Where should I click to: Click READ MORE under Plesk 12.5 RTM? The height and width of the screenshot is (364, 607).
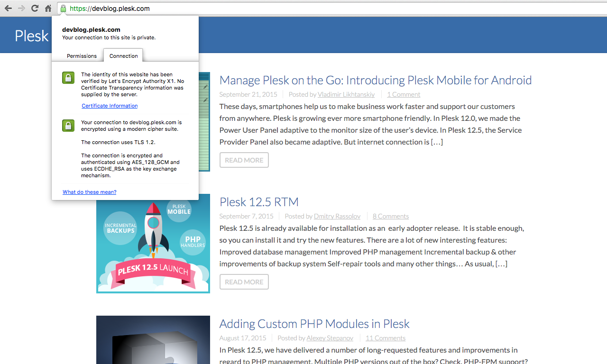tap(244, 282)
